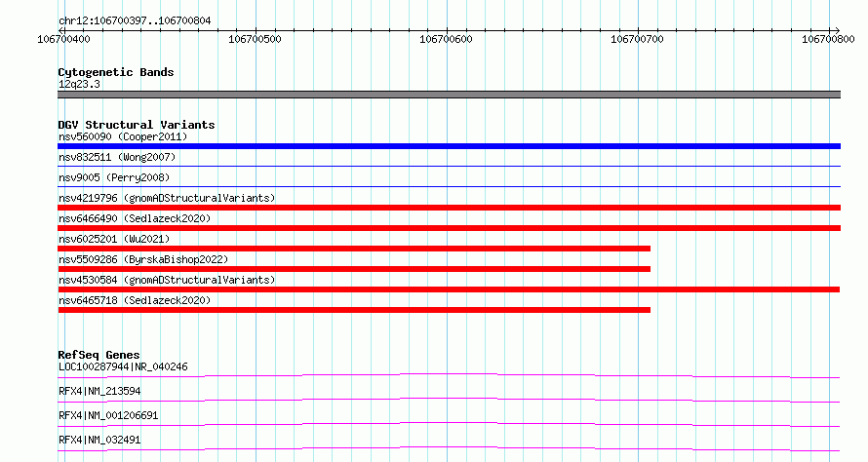
Task: Open variant nsv9005 (Perry2008) label
Action: (x=114, y=177)
